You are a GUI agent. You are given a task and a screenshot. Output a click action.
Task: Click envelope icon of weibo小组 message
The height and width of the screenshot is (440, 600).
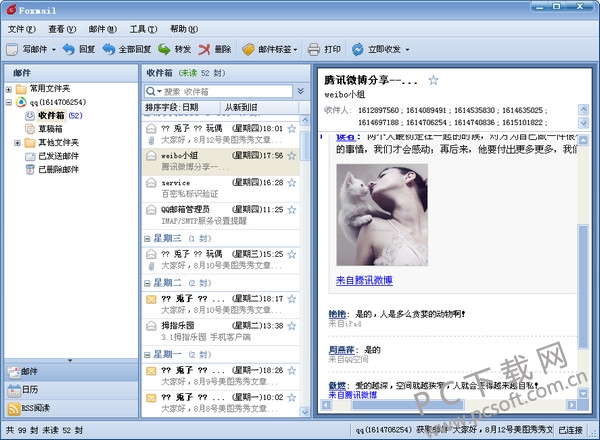(151, 156)
